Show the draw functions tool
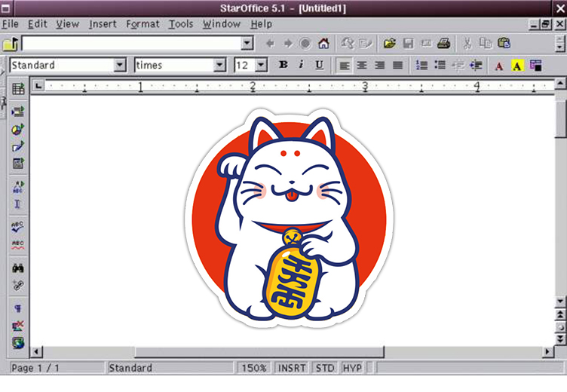This screenshot has width=567, height=392. 18,146
